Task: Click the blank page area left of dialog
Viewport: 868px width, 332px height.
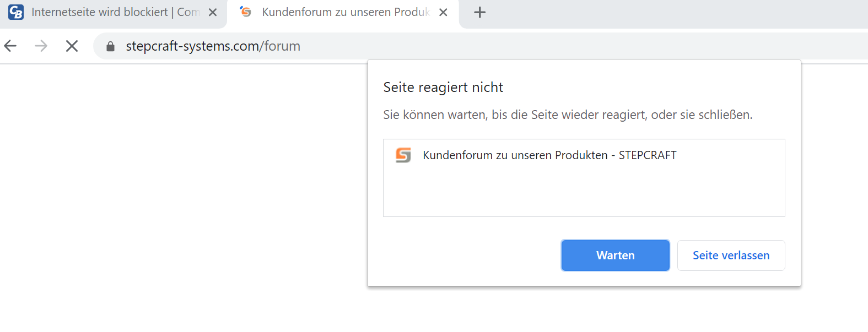Action: (182, 193)
